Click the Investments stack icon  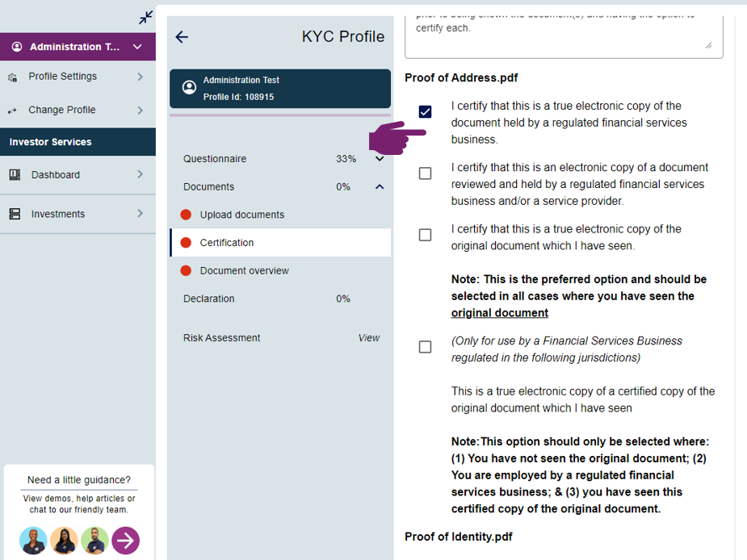15,214
